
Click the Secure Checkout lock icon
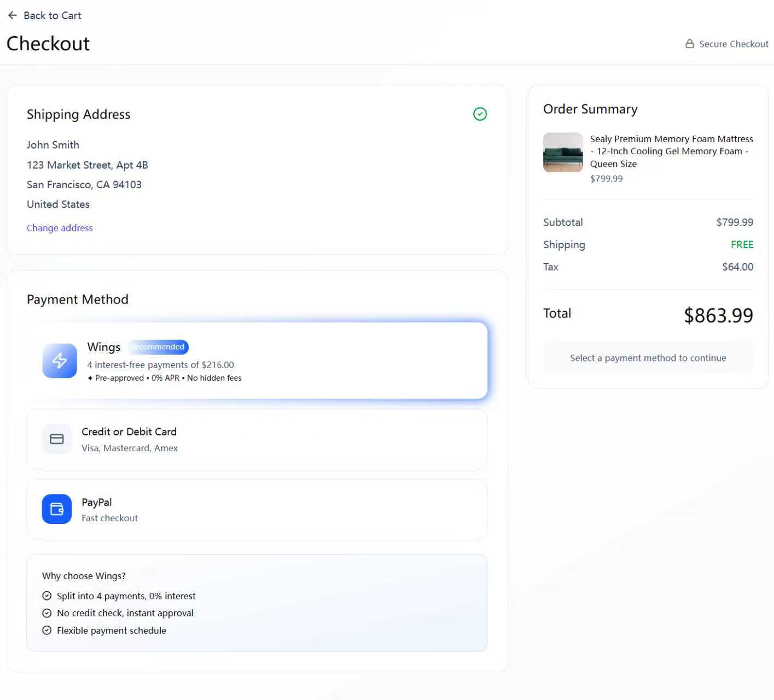pos(690,44)
